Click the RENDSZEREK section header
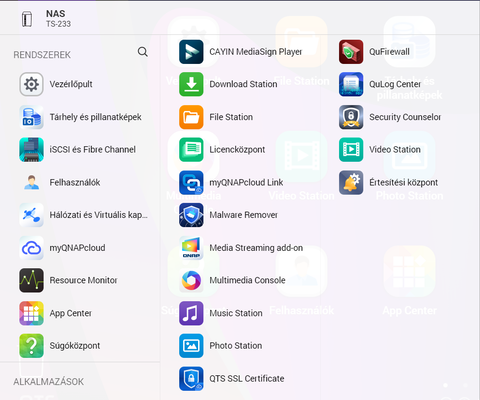Screen dimensions: 480x400 42,55
